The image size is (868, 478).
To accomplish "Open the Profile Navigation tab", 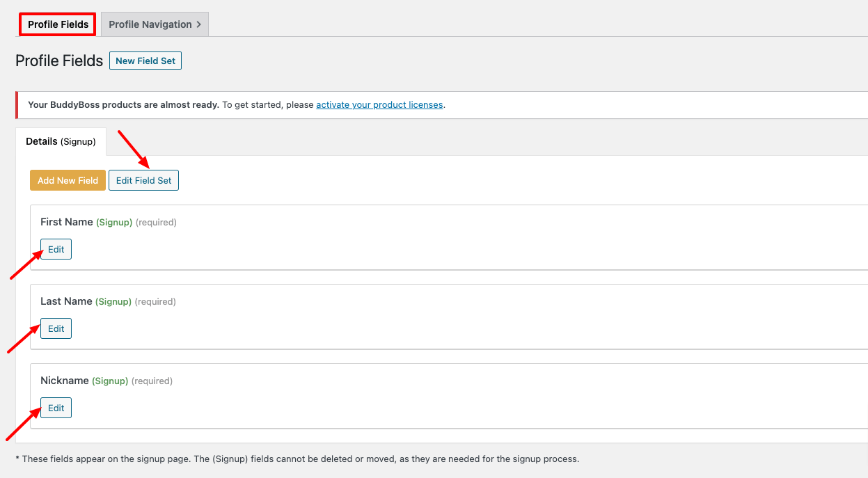I will (150, 24).
